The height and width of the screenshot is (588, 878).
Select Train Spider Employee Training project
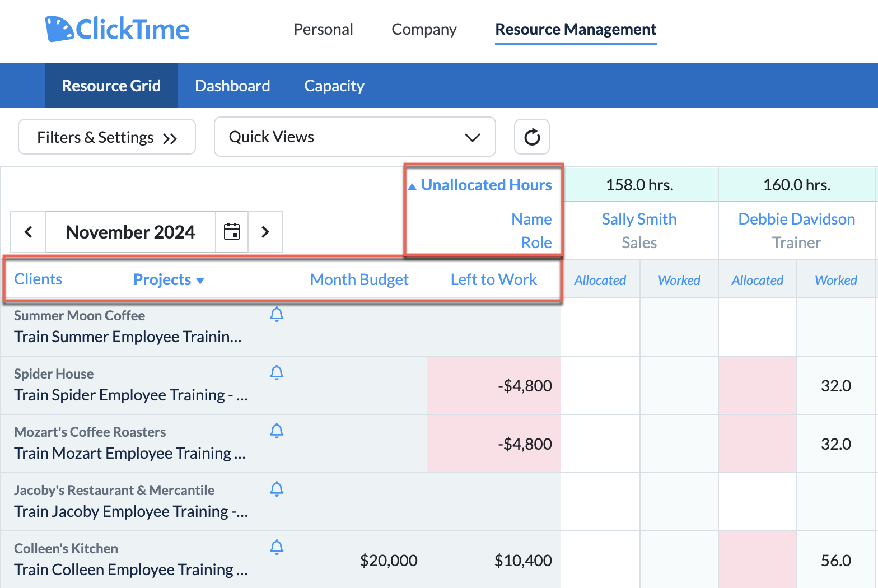(x=131, y=395)
